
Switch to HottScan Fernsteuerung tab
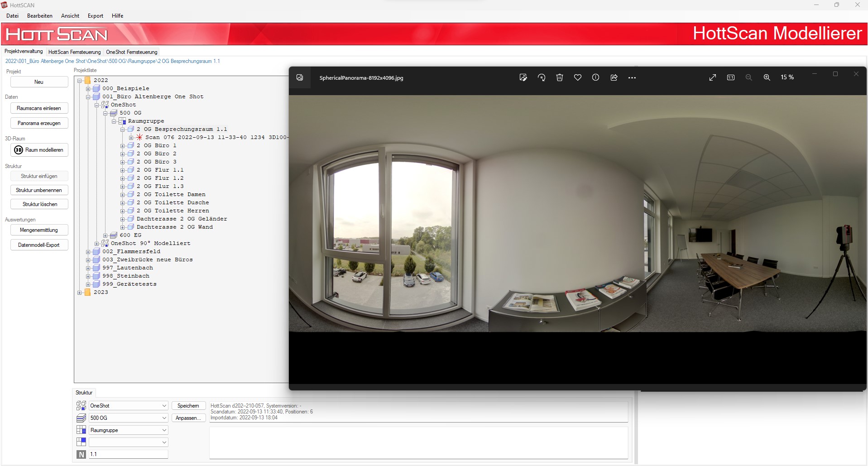point(74,52)
